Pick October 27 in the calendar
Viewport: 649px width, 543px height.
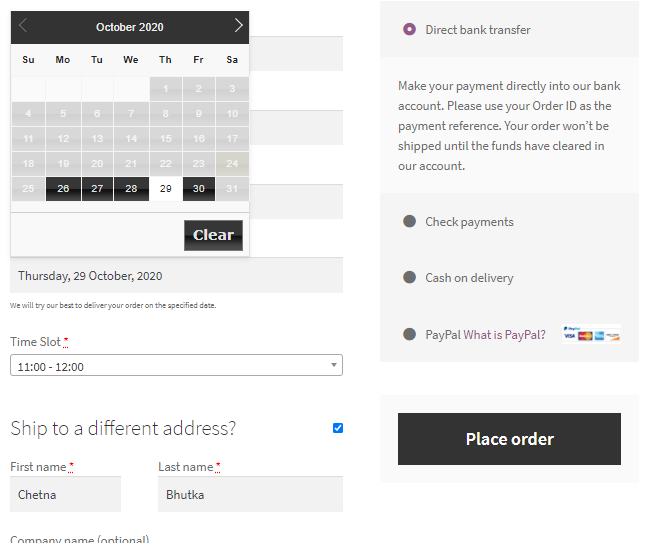pos(97,189)
